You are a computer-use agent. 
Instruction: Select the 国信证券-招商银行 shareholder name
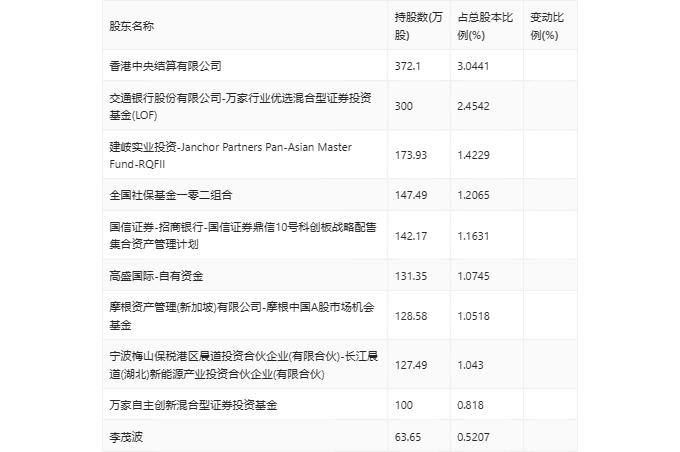tap(243, 236)
